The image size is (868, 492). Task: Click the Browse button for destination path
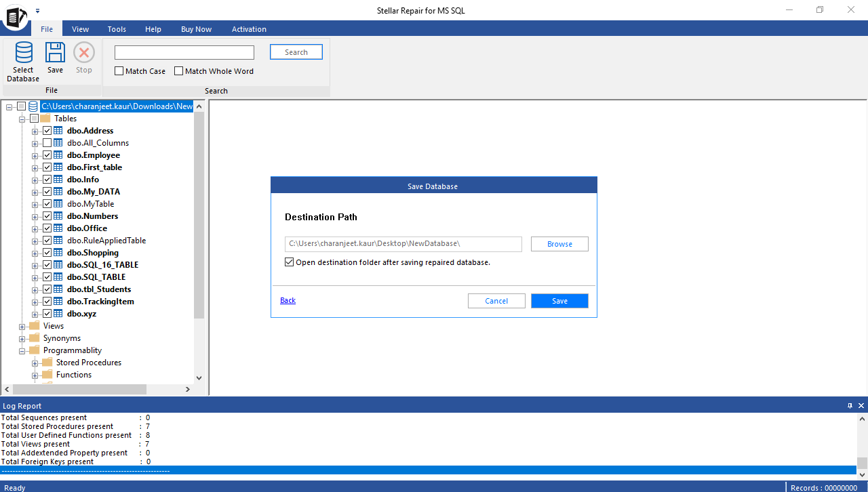559,244
